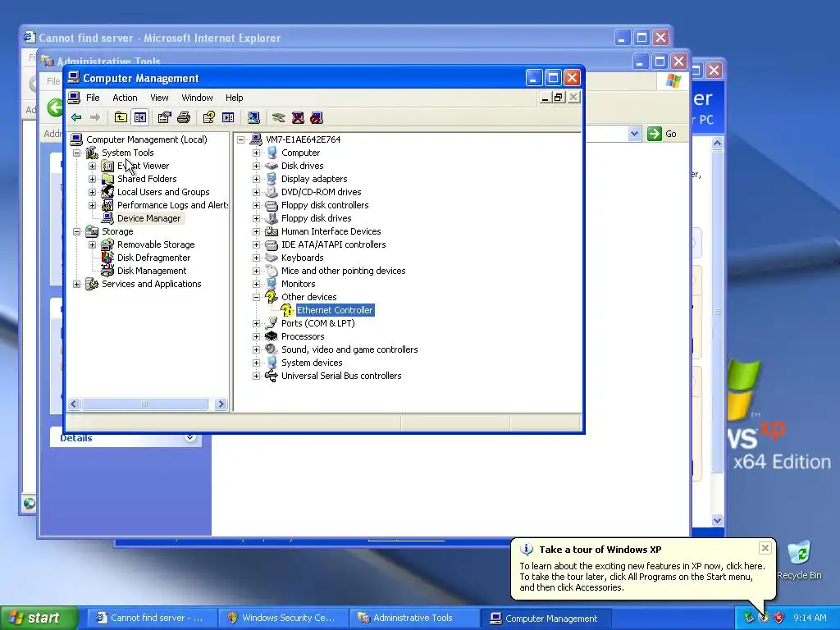Open address bar dropdown in Administrative Tools
The height and width of the screenshot is (630, 840).
(x=634, y=134)
